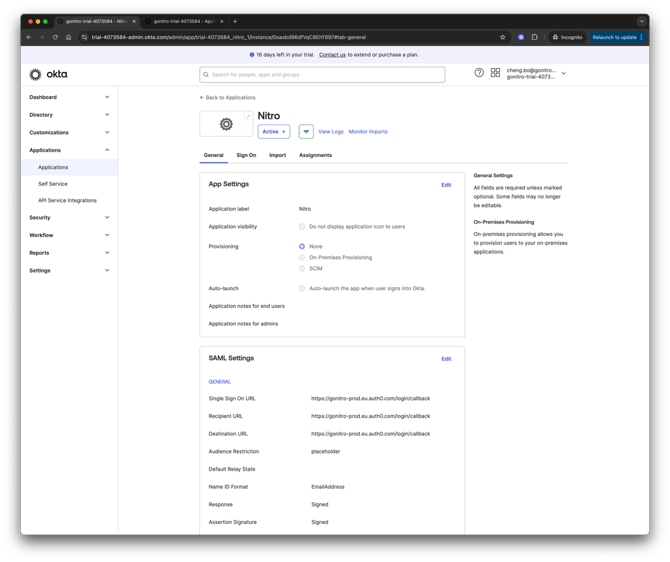Click the Nitro app gear logo
Image resolution: width=670 pixels, height=562 pixels.
click(226, 124)
